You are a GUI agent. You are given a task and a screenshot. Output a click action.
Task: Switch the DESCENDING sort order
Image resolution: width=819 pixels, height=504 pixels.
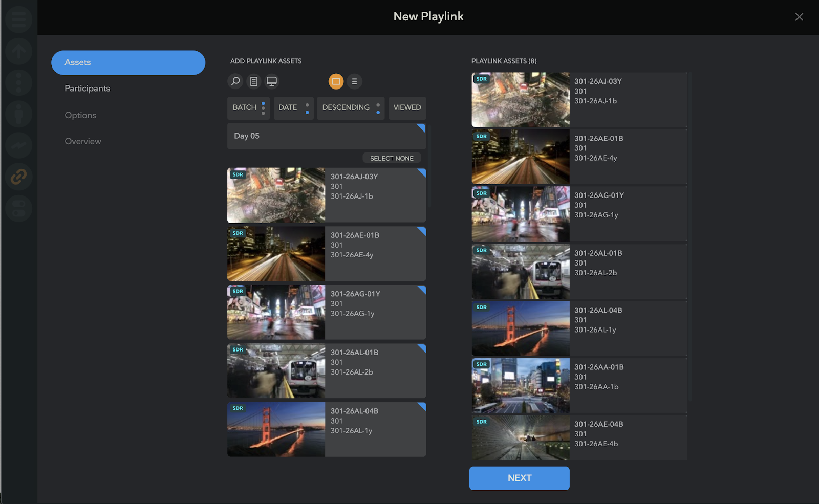(x=351, y=107)
